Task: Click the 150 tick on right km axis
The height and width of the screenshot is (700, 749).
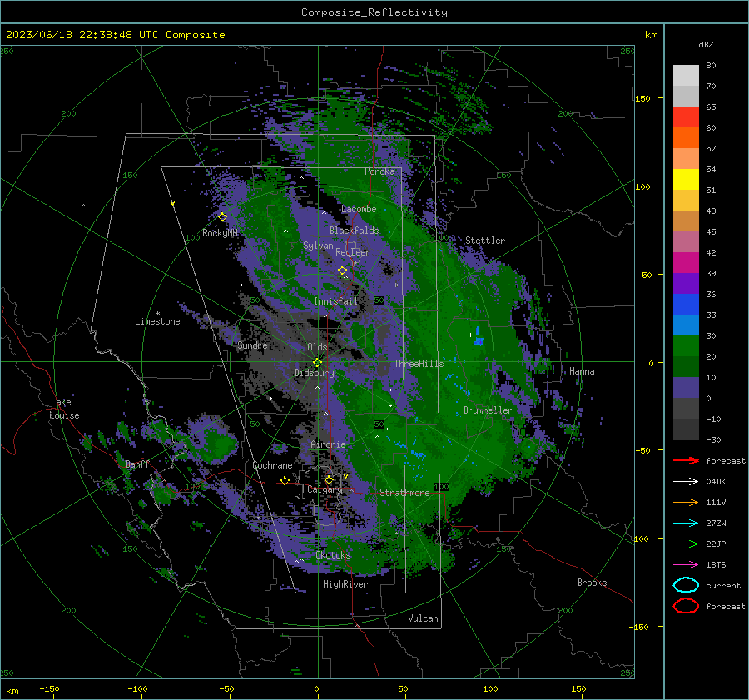Action: 642,98
